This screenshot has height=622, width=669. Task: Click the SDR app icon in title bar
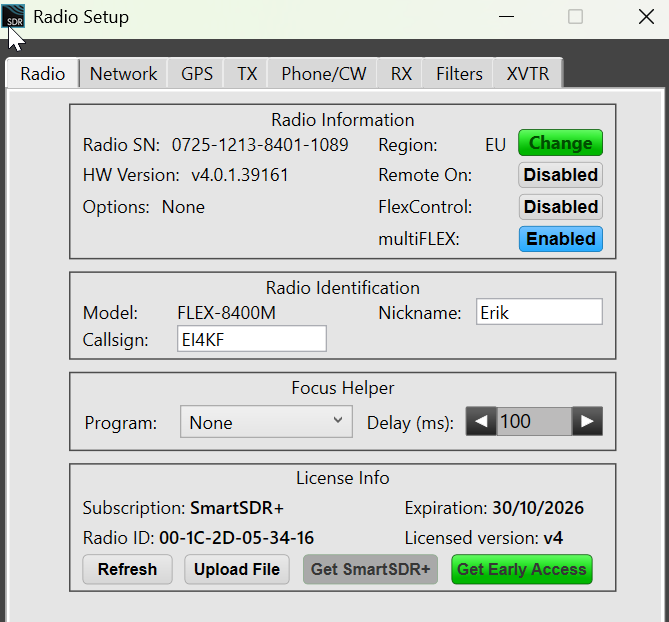click(x=14, y=16)
